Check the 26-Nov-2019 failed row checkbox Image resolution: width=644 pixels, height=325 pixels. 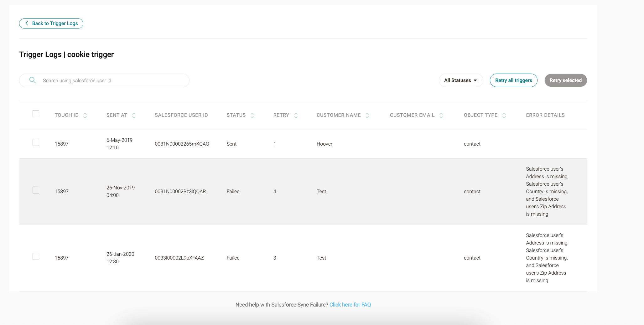coord(36,190)
